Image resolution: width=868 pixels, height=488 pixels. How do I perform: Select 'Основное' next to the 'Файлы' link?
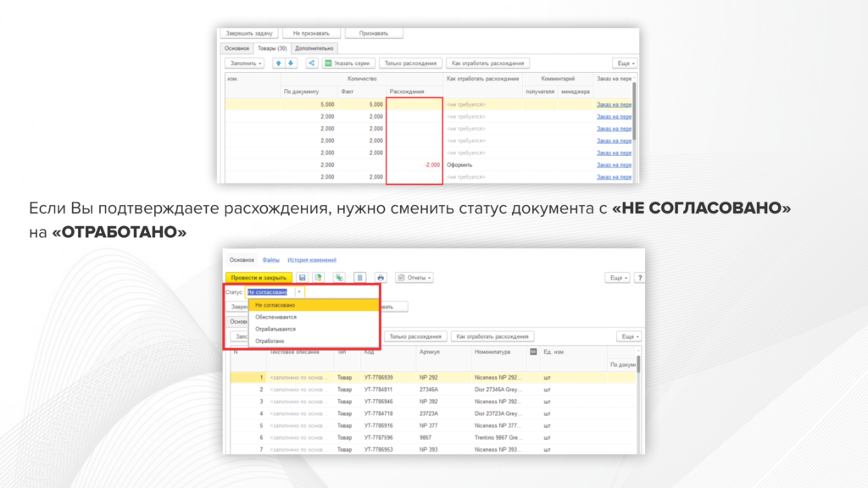pos(242,260)
